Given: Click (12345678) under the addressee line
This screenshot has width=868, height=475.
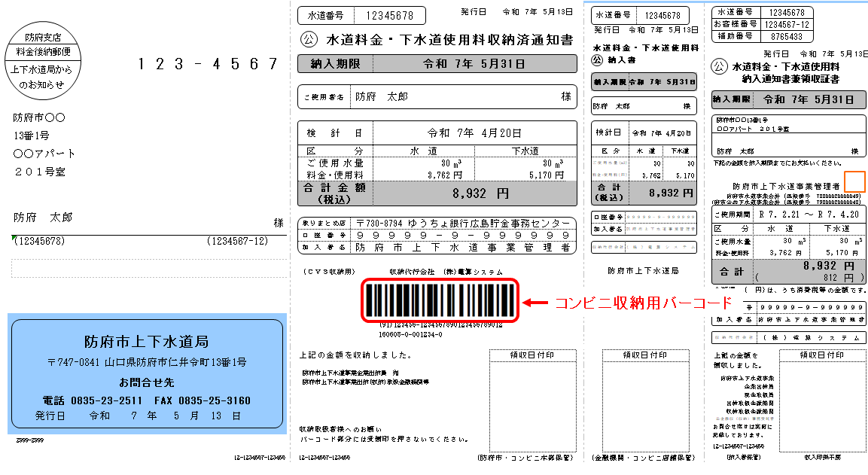Looking at the screenshot, I should pos(38,242).
